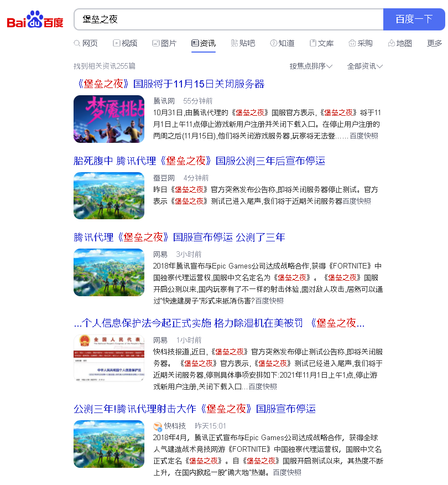This screenshot has width=448, height=485.
Task: Click 百度快照 in the 网易 3小时前 result
Action: click(x=269, y=301)
